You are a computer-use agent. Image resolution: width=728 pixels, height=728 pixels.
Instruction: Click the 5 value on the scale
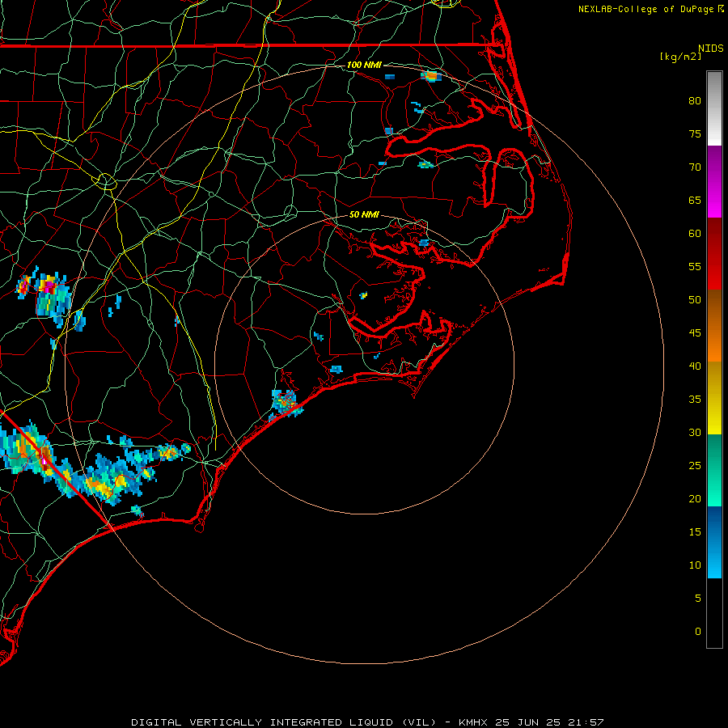click(698, 599)
